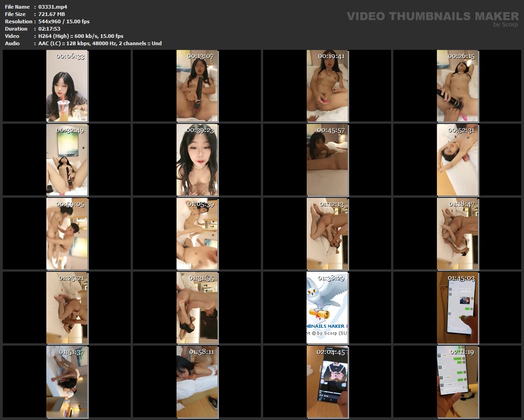Select the thumbnail at timestamp 00:06:33
This screenshot has width=524, height=420.
(x=67, y=86)
